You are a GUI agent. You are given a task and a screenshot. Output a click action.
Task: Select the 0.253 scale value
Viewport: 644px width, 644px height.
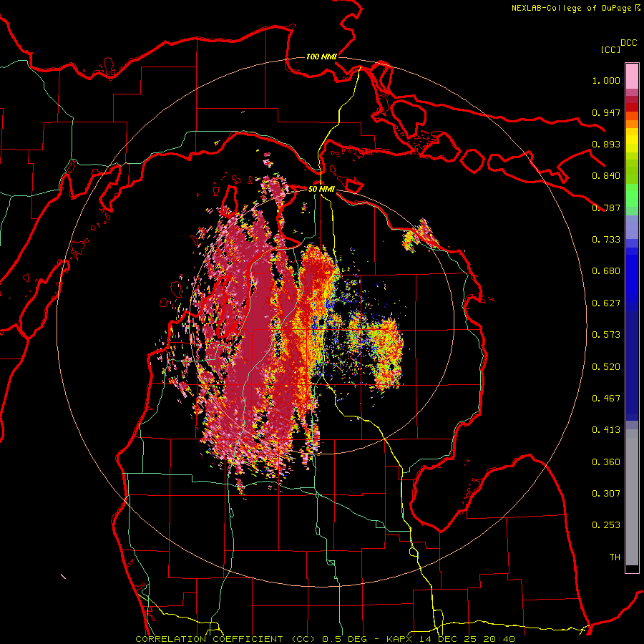pyautogui.click(x=606, y=525)
